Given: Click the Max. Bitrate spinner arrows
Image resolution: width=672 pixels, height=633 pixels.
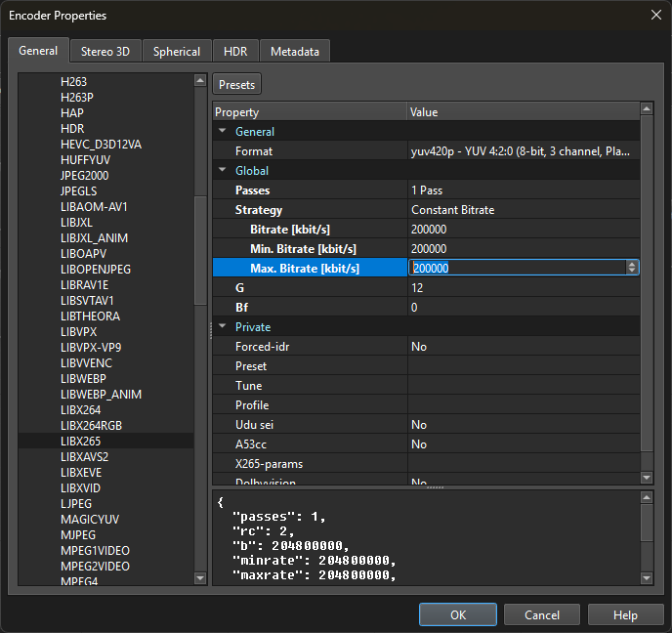Looking at the screenshot, I should tap(632, 268).
